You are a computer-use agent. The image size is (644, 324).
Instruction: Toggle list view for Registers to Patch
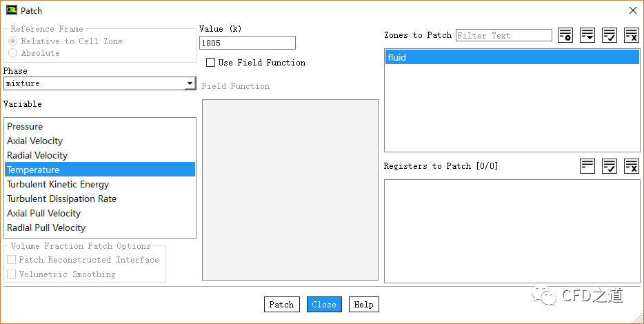pyautogui.click(x=587, y=165)
